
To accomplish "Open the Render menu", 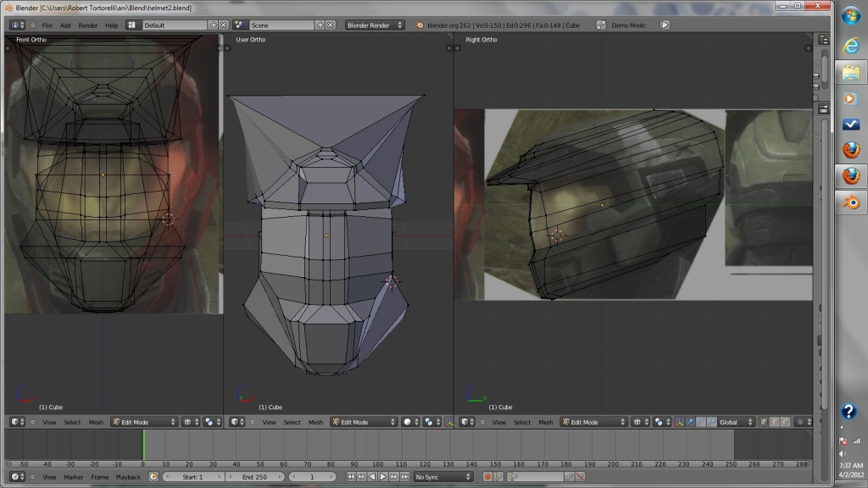I will click(x=88, y=25).
